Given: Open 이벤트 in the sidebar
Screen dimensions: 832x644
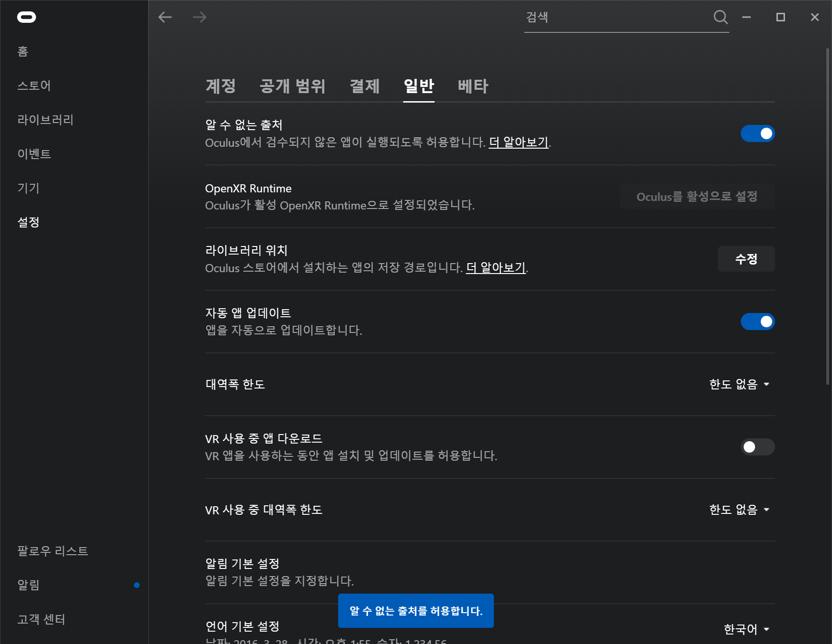Looking at the screenshot, I should pyautogui.click(x=34, y=154).
